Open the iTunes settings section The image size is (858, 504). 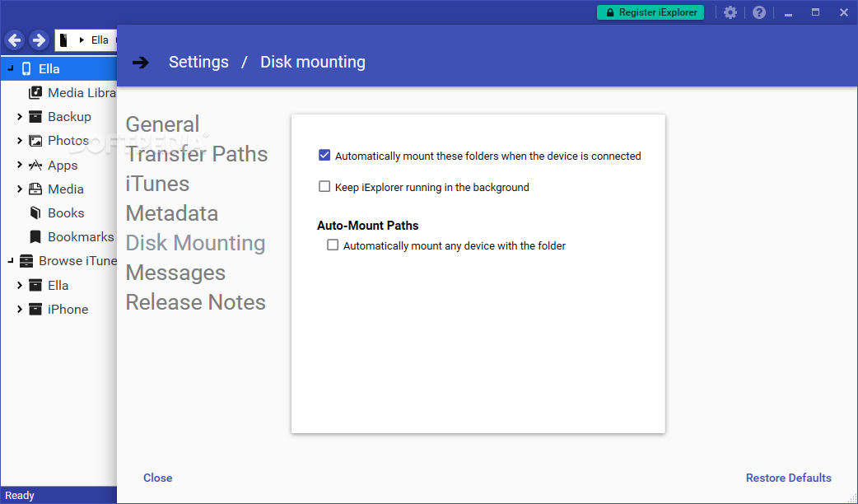(x=157, y=184)
